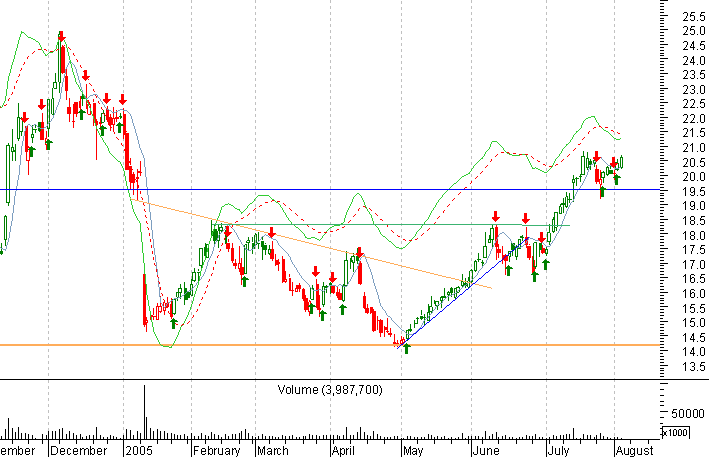Click the tallest volume bar in January 2005

point(145,412)
